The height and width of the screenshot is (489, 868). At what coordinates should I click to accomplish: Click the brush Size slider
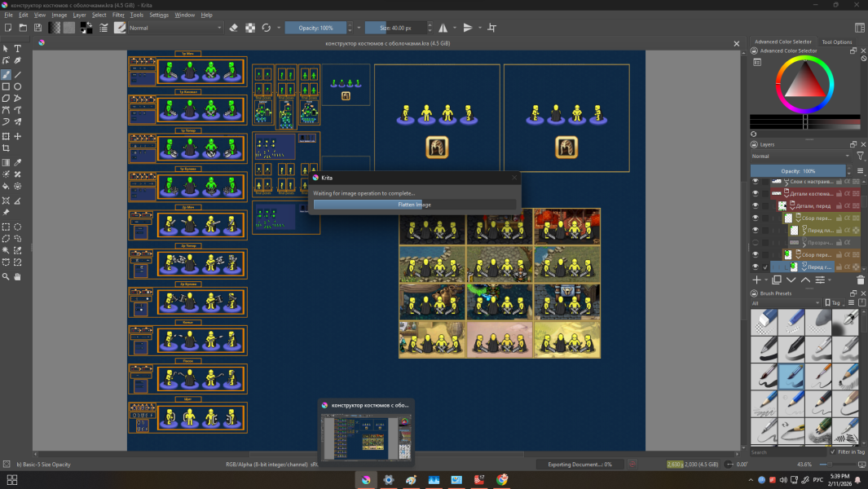395,28
